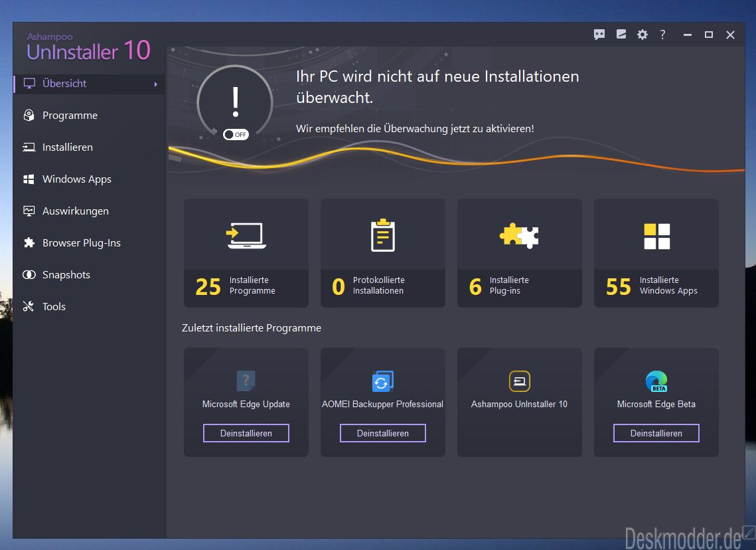This screenshot has height=550, width=756.
Task: Turn on installation monitoring OFF switch
Action: point(236,135)
